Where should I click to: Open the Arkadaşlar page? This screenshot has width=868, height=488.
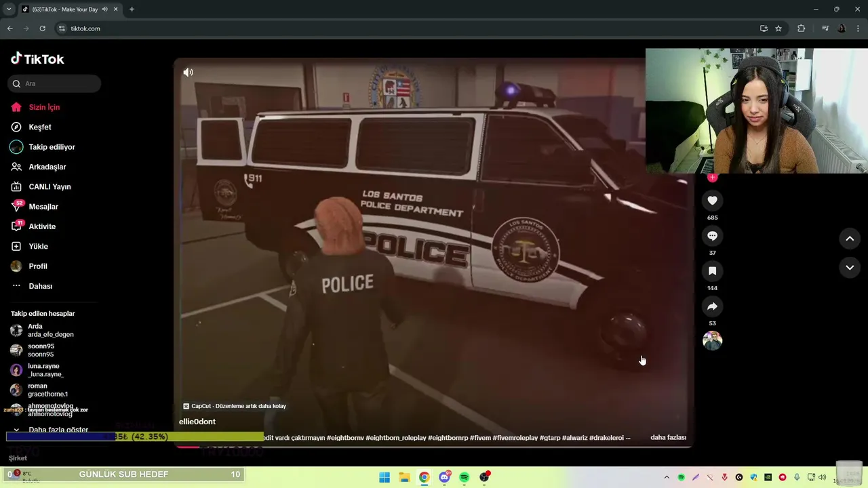click(x=47, y=167)
